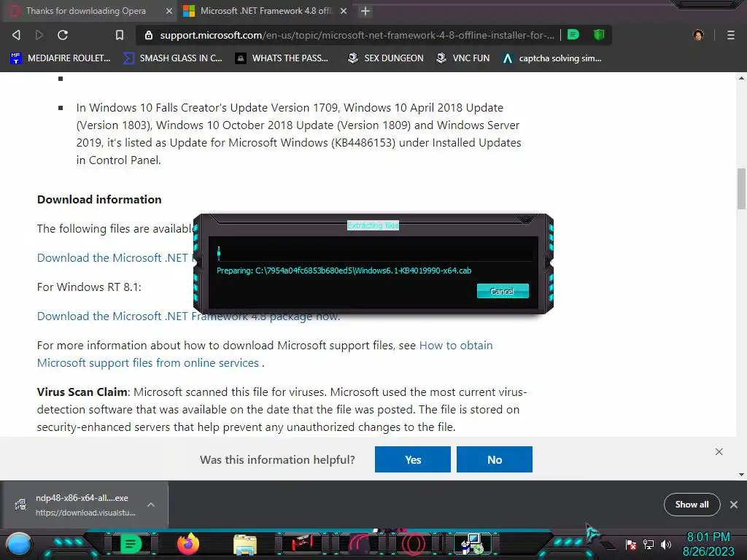Viewport: 747px width, 560px height.
Task: Open the green shield ad blocker icon
Action: pos(599,35)
